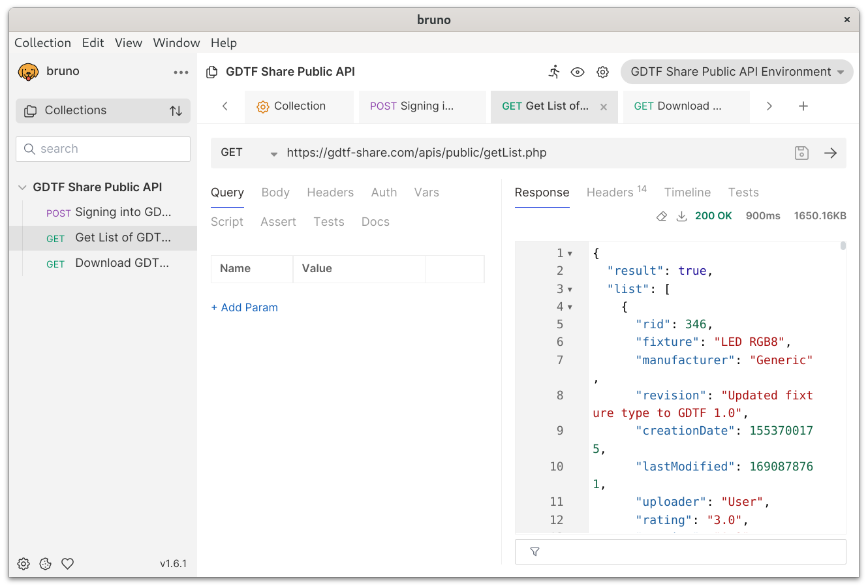
Task: Close the Get List of... tab
Action: tap(604, 107)
